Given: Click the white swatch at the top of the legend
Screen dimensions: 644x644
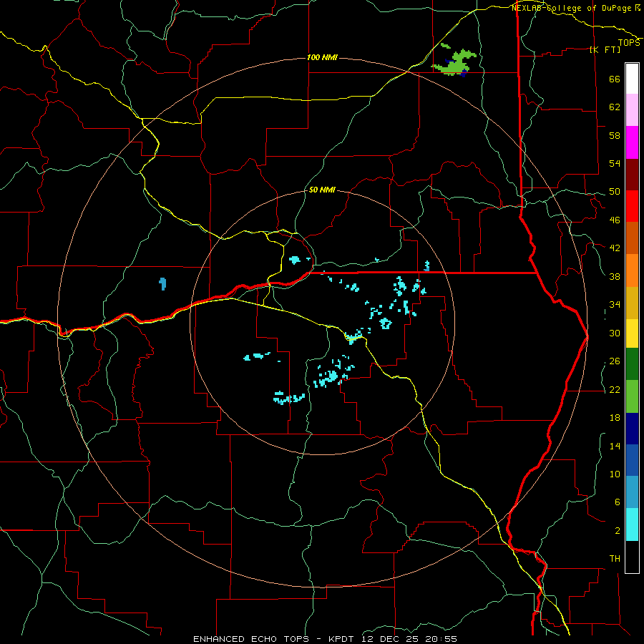Looking at the screenshot, I should tap(632, 79).
